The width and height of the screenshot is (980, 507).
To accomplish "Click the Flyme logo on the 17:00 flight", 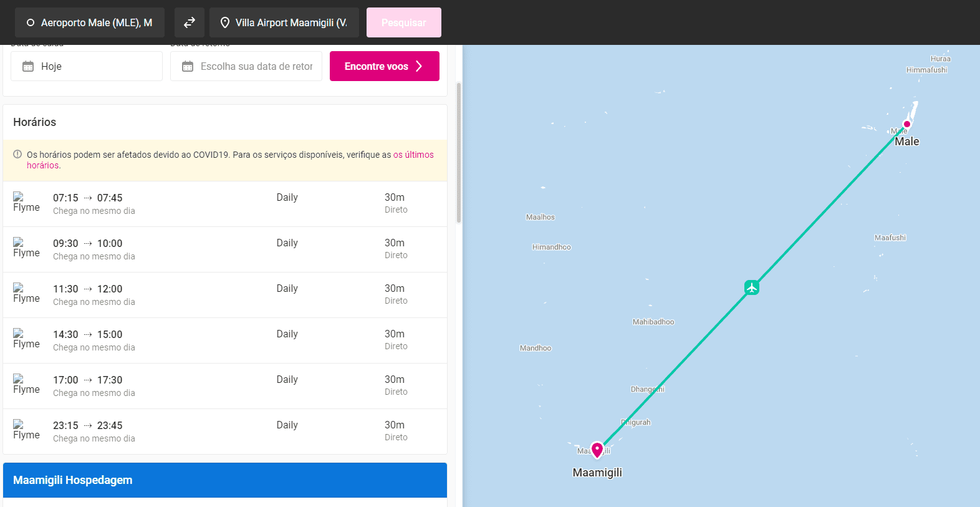I will pos(26,384).
